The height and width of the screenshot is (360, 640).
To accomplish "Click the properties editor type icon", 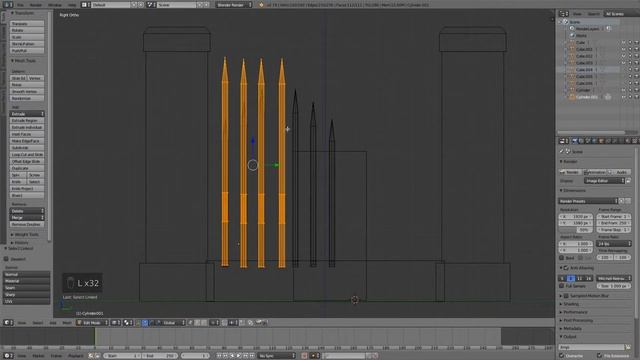I will tap(564, 141).
